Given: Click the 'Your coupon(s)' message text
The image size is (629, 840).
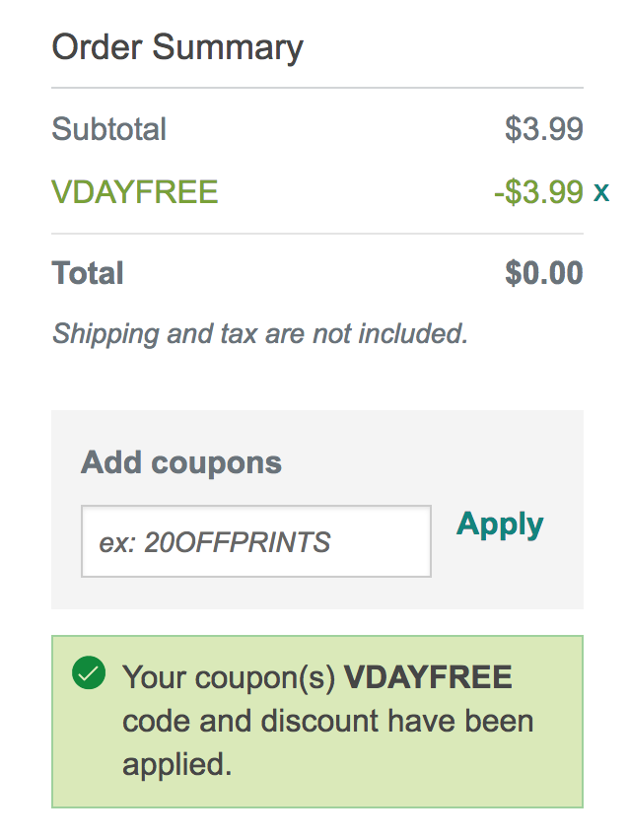Looking at the screenshot, I should (x=229, y=678).
